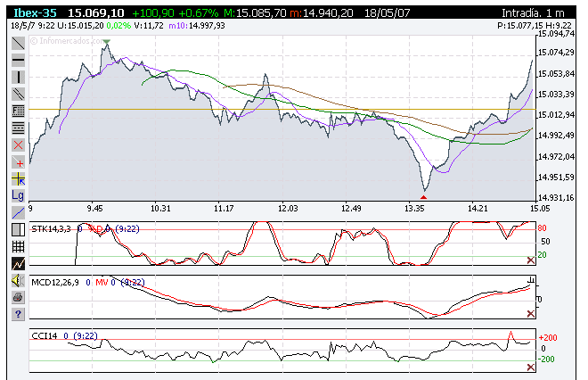Click the 80 overbought level on stochastic
The width and height of the screenshot is (588, 380).
click(542, 228)
